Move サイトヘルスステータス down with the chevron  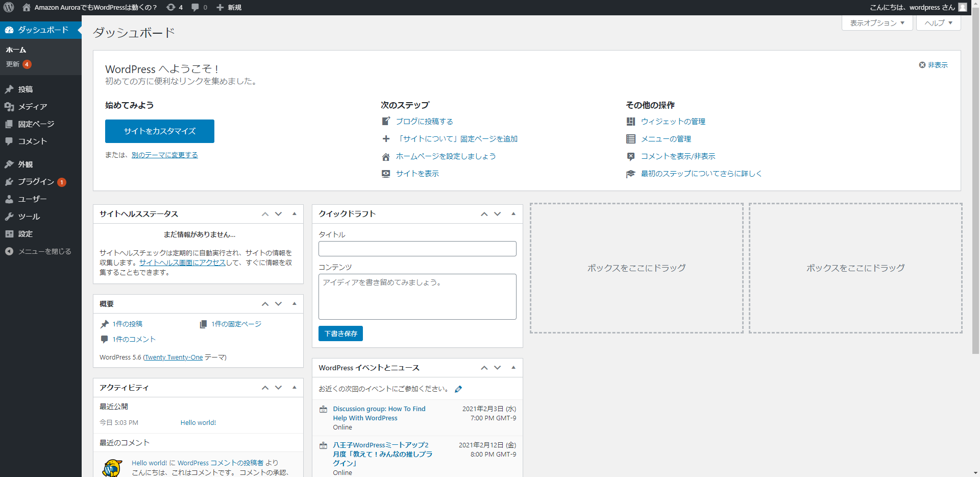pyautogui.click(x=278, y=214)
